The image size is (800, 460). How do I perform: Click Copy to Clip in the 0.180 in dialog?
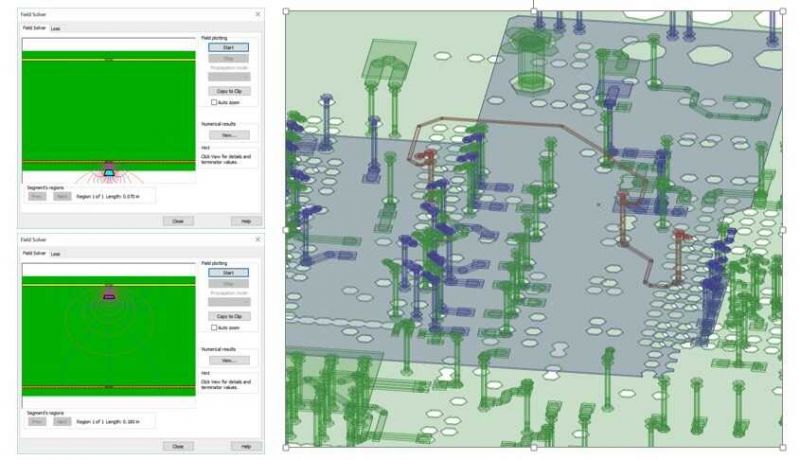click(229, 316)
